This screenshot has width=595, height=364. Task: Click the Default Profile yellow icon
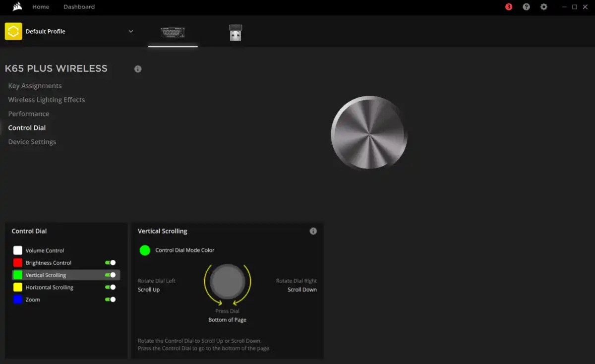(x=13, y=31)
